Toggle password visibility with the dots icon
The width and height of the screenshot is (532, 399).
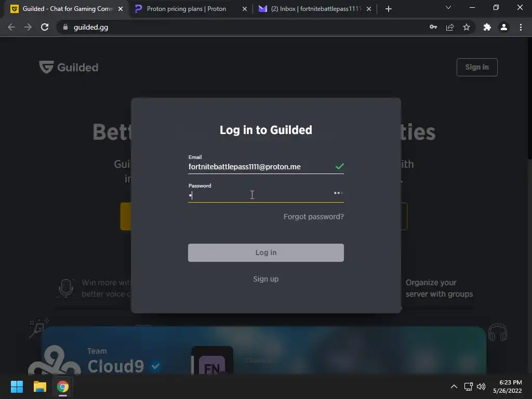pyautogui.click(x=338, y=193)
